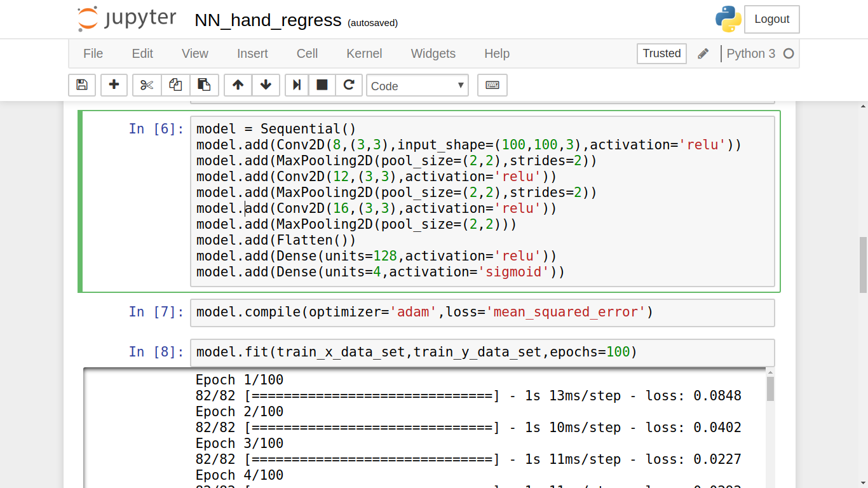This screenshot has width=868, height=488.
Task: Open the View menu
Action: pyautogui.click(x=195, y=54)
